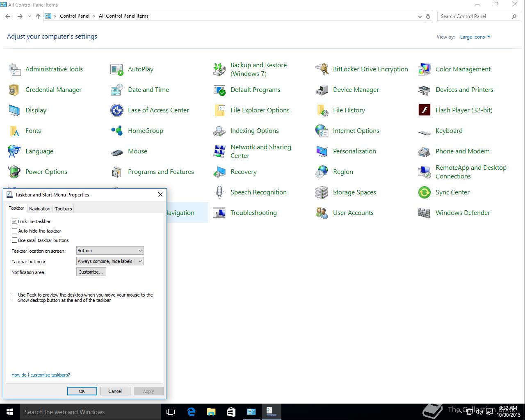Image resolution: width=525 pixels, height=420 pixels.
Task: Open the Windows Store taskbar icon
Action: click(x=231, y=412)
